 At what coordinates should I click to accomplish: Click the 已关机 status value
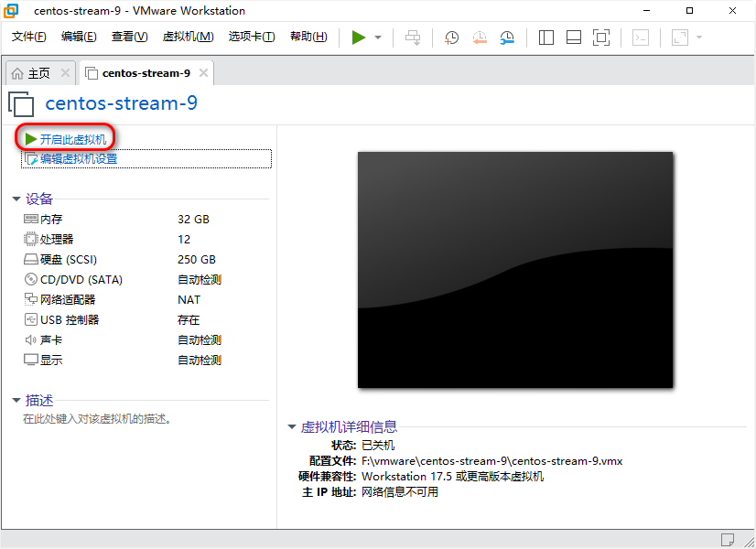378,446
